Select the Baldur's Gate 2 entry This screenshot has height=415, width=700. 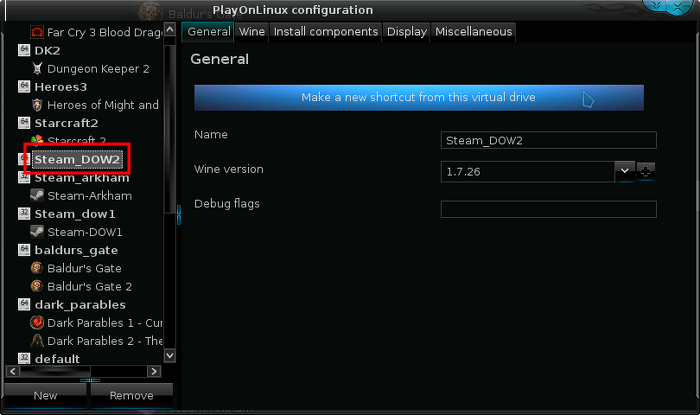click(x=89, y=286)
